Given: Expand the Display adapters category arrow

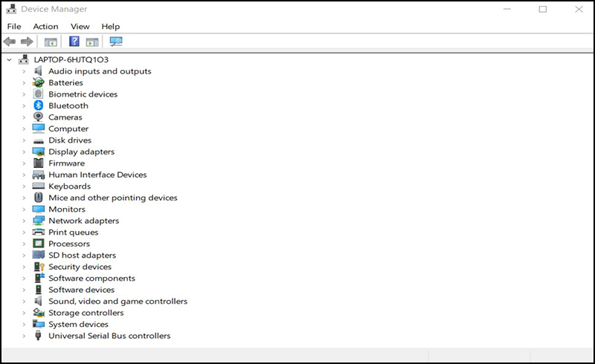Looking at the screenshot, I should (x=24, y=152).
